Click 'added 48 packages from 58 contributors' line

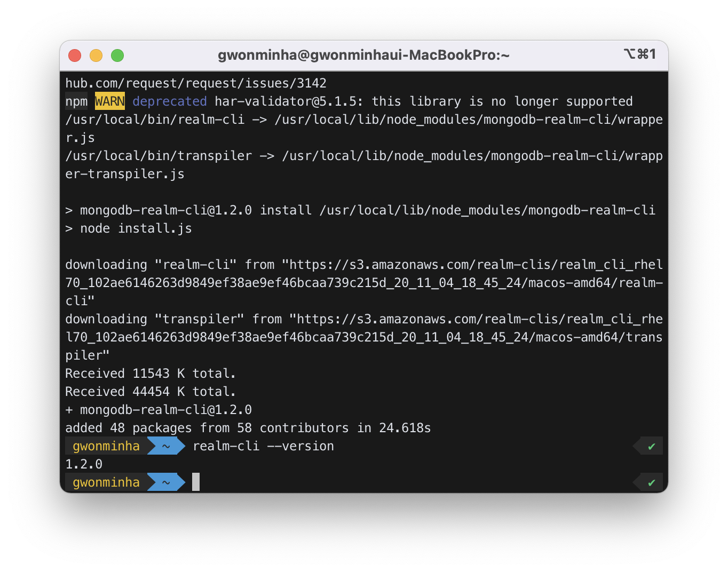(248, 428)
